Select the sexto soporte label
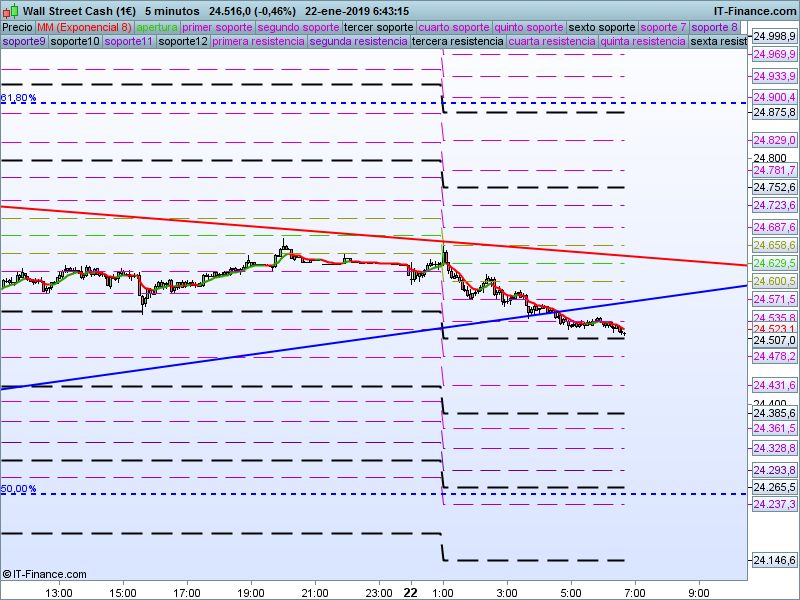The height and width of the screenshot is (600, 800). [x=602, y=28]
